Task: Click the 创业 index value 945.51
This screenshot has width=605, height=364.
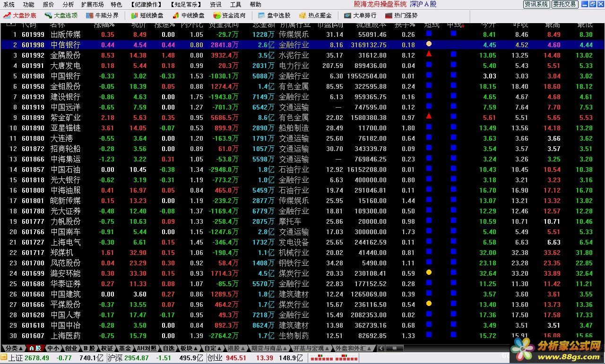Action: point(236,358)
